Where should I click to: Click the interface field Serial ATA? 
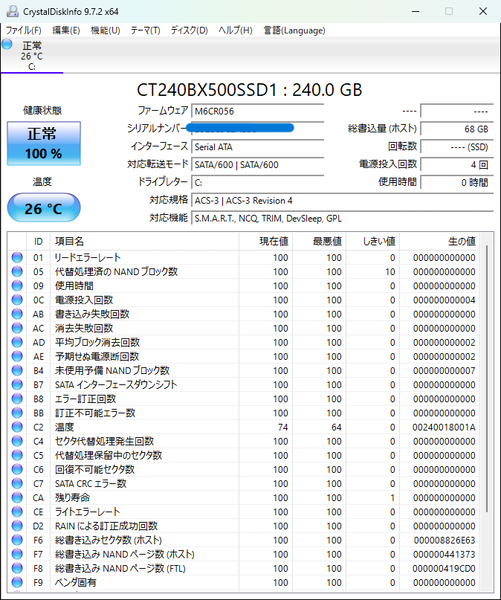(258, 147)
